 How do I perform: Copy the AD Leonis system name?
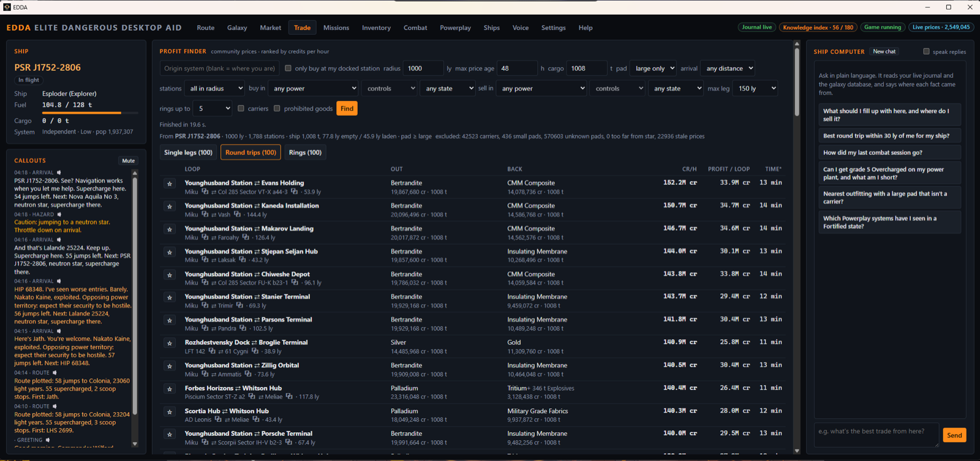[x=217, y=419]
